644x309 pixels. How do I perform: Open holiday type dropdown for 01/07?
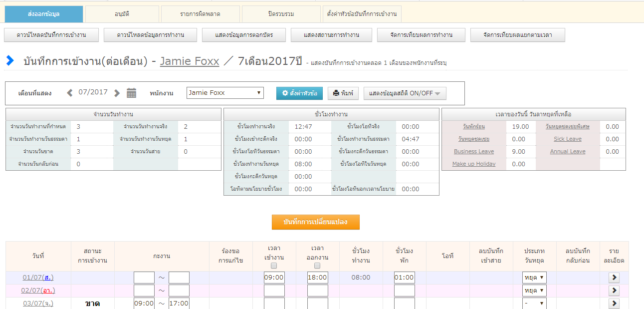pyautogui.click(x=534, y=278)
